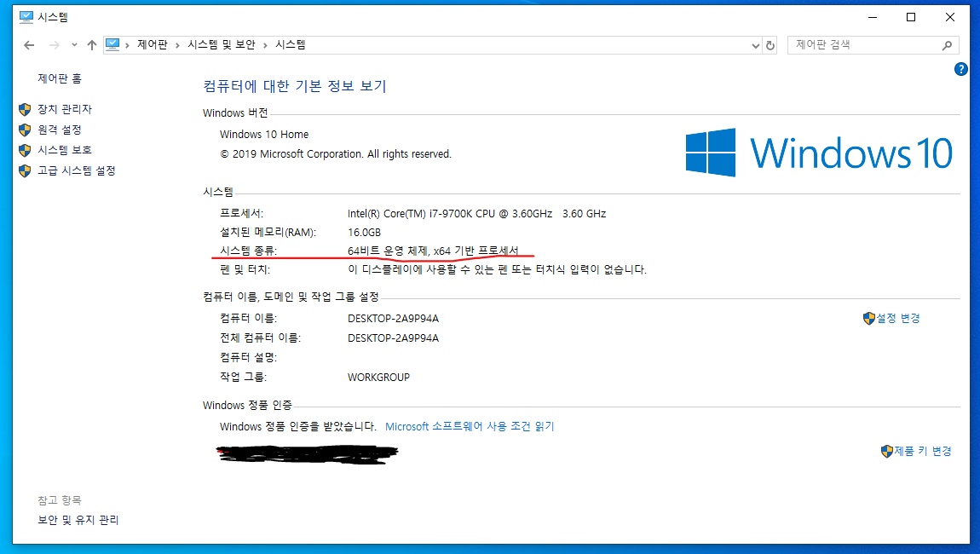
Task: Click 참고 항목 label
Action: 60,500
